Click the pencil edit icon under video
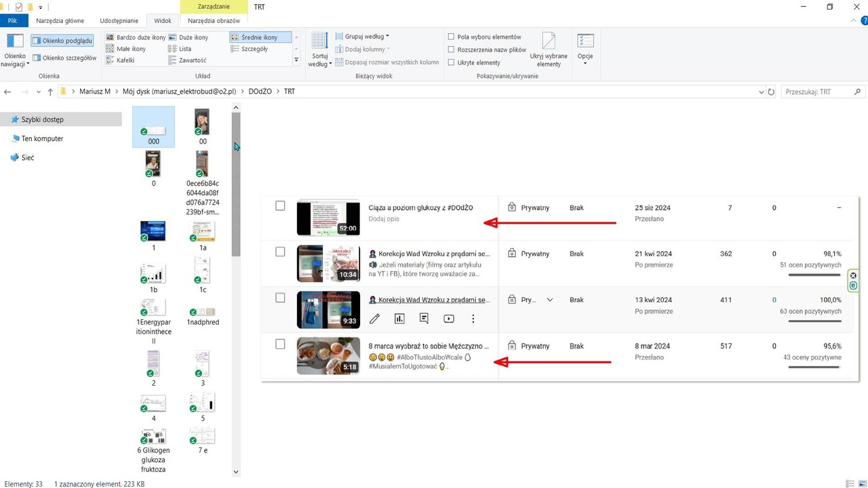The height and width of the screenshot is (488, 868). [x=374, y=319]
